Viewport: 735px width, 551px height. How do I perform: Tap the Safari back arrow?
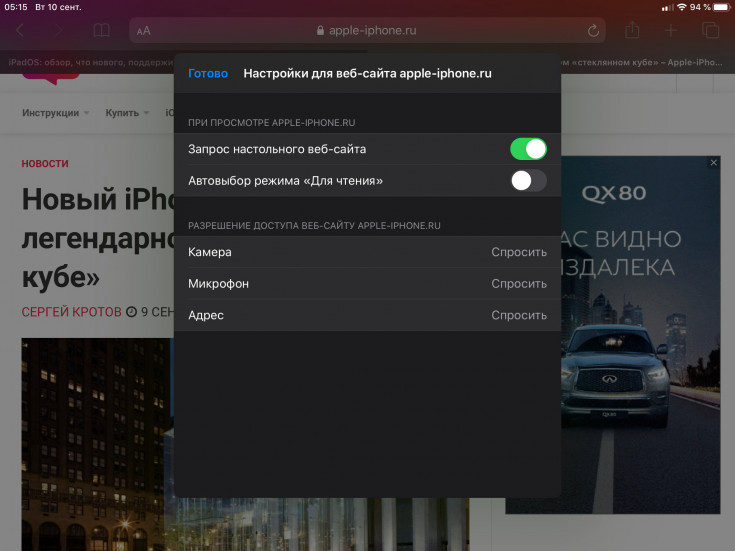(20, 31)
